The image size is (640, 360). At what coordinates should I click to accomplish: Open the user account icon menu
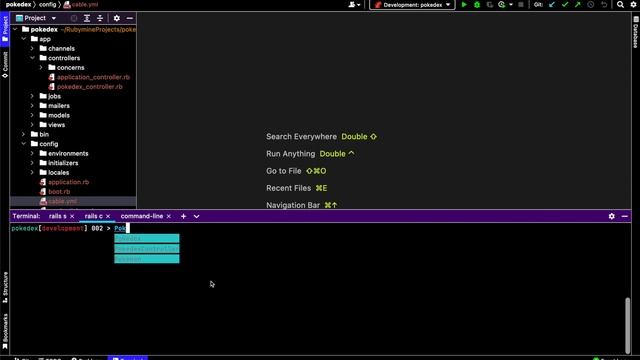(354, 5)
